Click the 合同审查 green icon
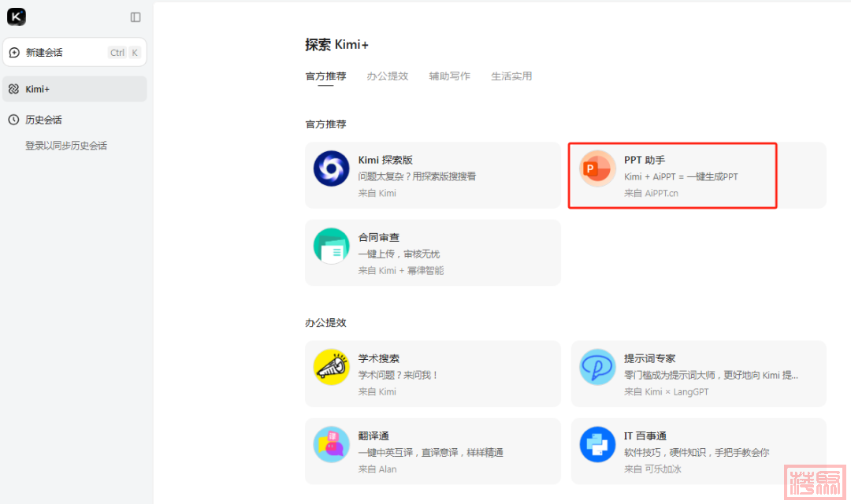 [331, 246]
